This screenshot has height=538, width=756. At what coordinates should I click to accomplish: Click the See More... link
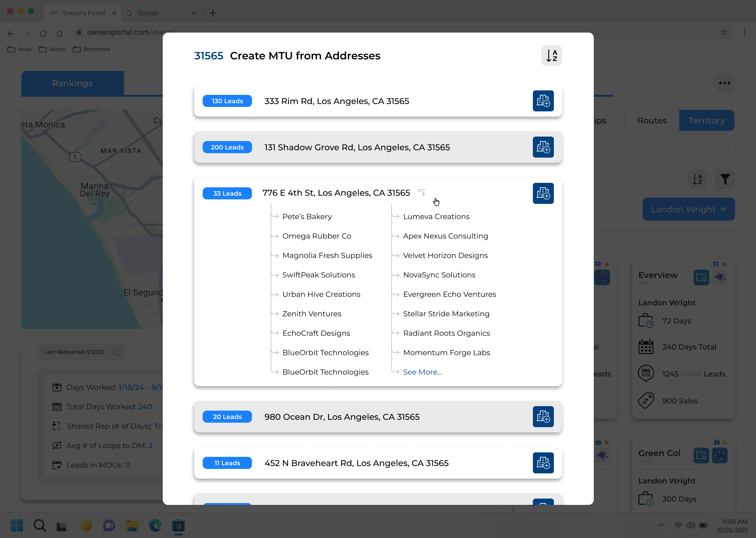click(422, 372)
